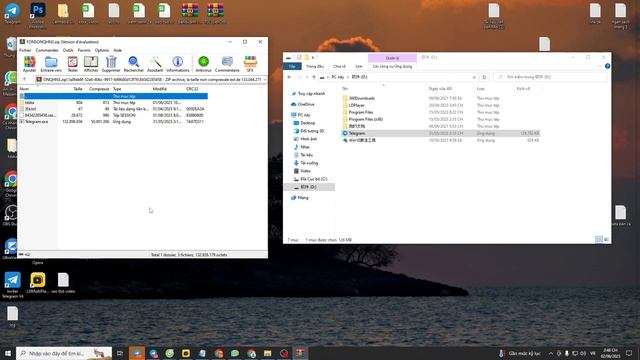Screen dimensions: 640x360
Task: Select the 2fa.txt file in WinRAR
Action: click(113, 109)
